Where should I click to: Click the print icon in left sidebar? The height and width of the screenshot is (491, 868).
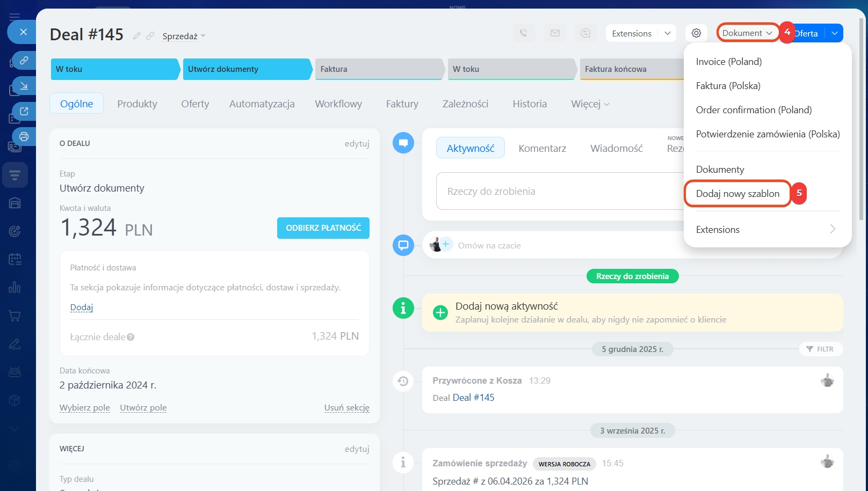24,136
